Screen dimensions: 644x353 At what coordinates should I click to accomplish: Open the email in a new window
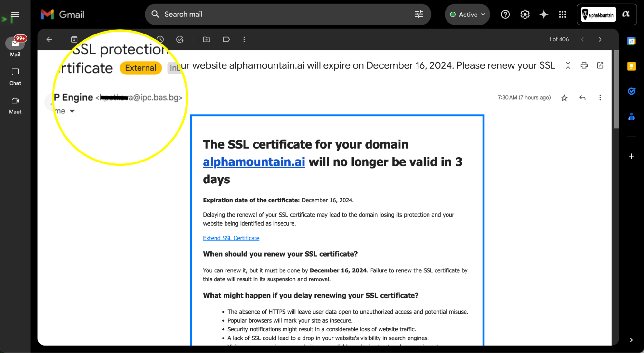(600, 65)
